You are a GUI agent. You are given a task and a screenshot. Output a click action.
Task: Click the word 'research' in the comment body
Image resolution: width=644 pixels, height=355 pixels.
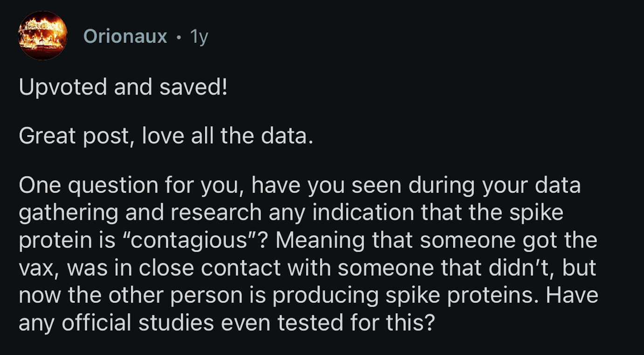coord(216,213)
